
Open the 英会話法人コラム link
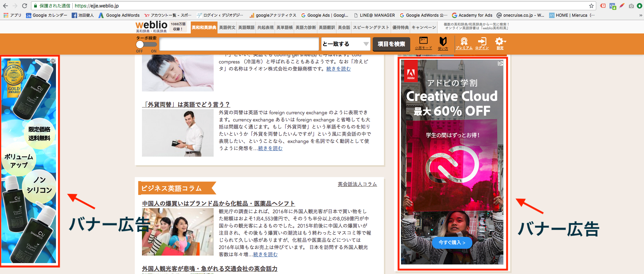[357, 184]
